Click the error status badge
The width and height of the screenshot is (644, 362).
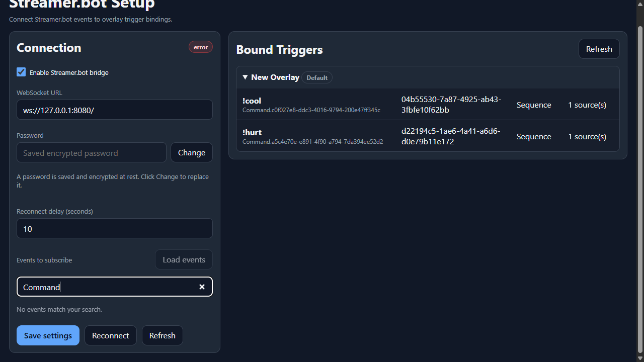click(x=201, y=47)
